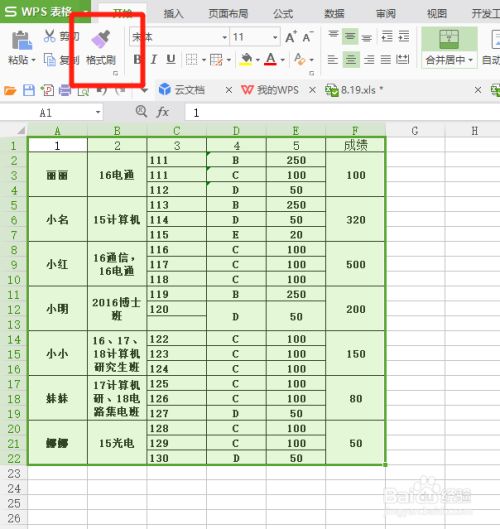Open the Formulas ribbon tab
Screen dimensions: 500x529
[x=283, y=13]
